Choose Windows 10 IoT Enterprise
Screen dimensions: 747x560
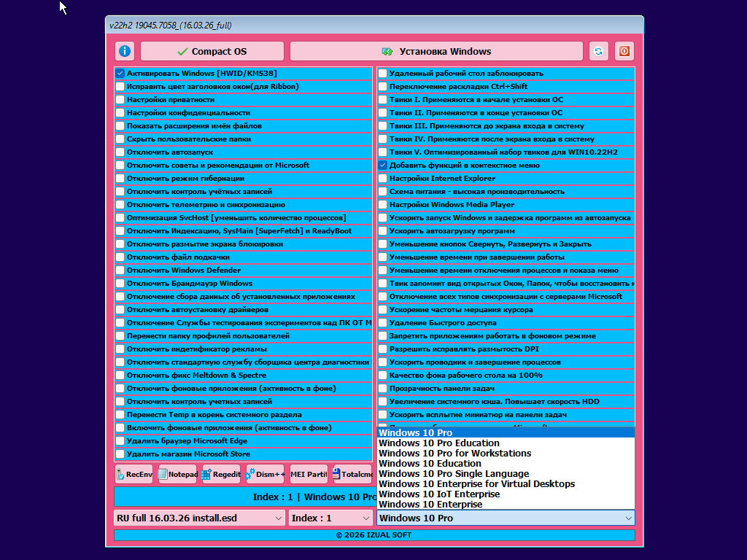pyautogui.click(x=506, y=494)
